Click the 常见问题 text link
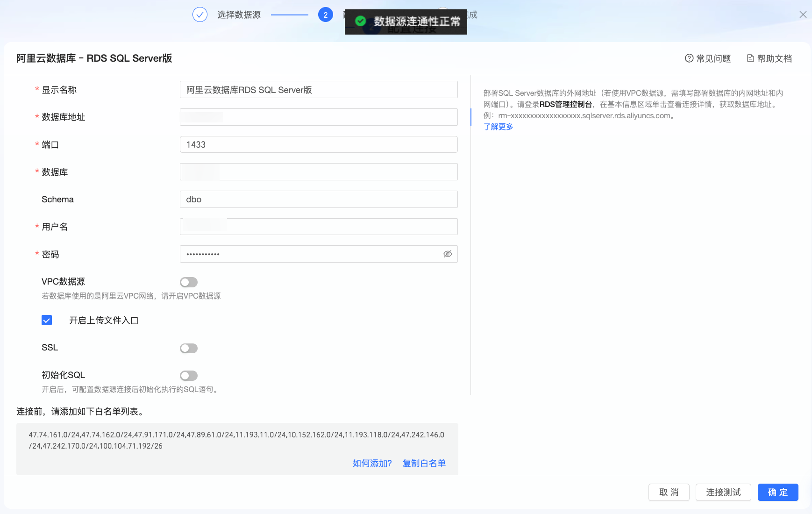The height and width of the screenshot is (514, 812). tap(713, 58)
